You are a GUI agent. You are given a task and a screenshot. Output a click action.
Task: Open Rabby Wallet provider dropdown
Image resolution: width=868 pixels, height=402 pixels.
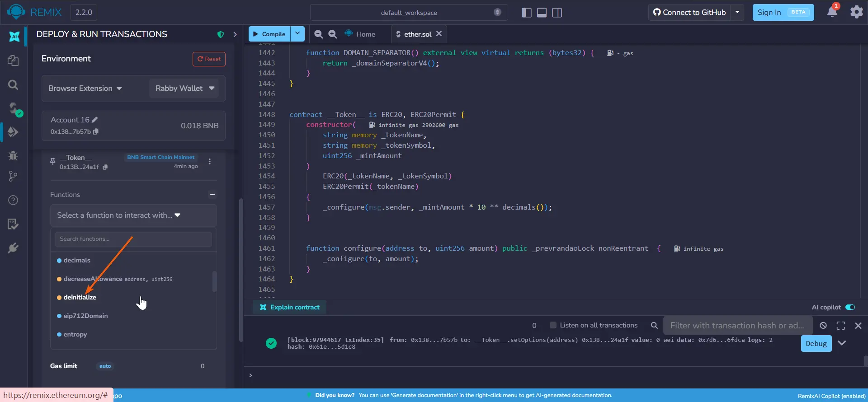[x=184, y=89]
